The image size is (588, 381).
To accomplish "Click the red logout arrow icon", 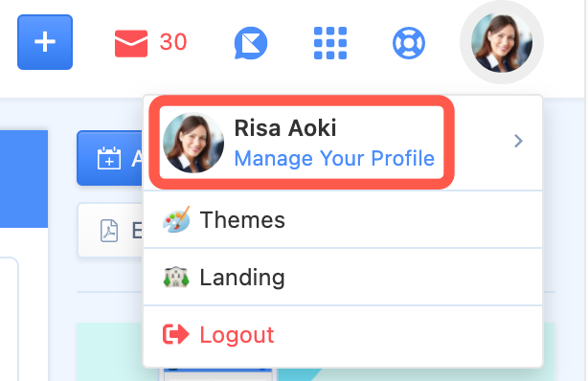I will pos(175,334).
